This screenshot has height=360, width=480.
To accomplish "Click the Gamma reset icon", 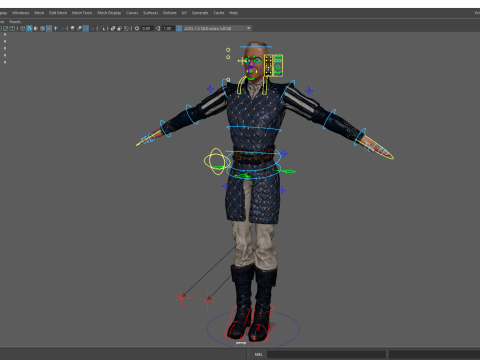I will point(158,28).
